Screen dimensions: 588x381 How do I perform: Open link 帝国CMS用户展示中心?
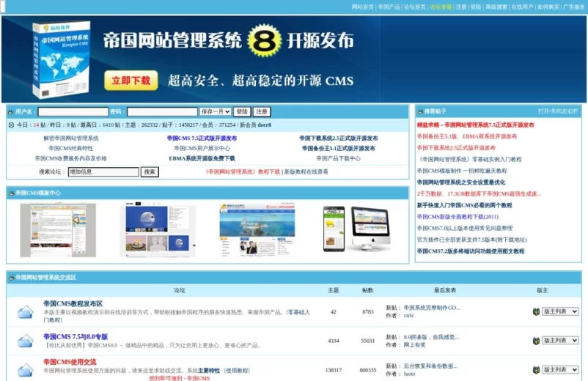tap(202, 148)
